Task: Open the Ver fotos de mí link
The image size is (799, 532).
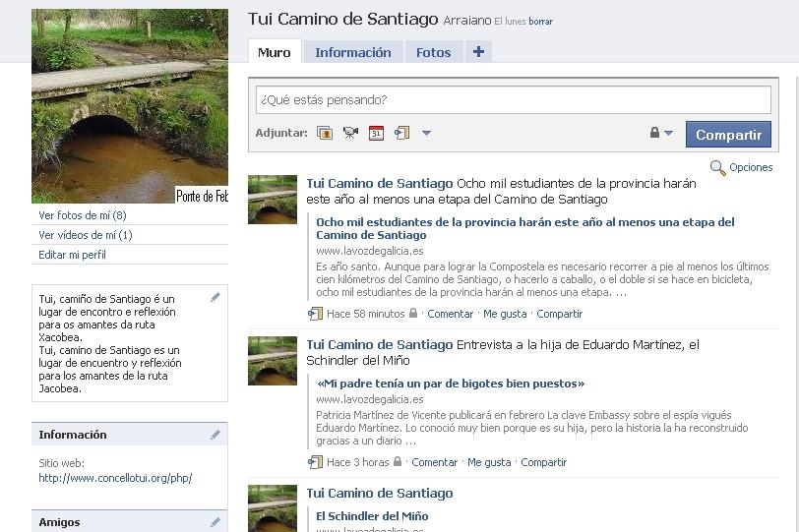Action: point(83,215)
